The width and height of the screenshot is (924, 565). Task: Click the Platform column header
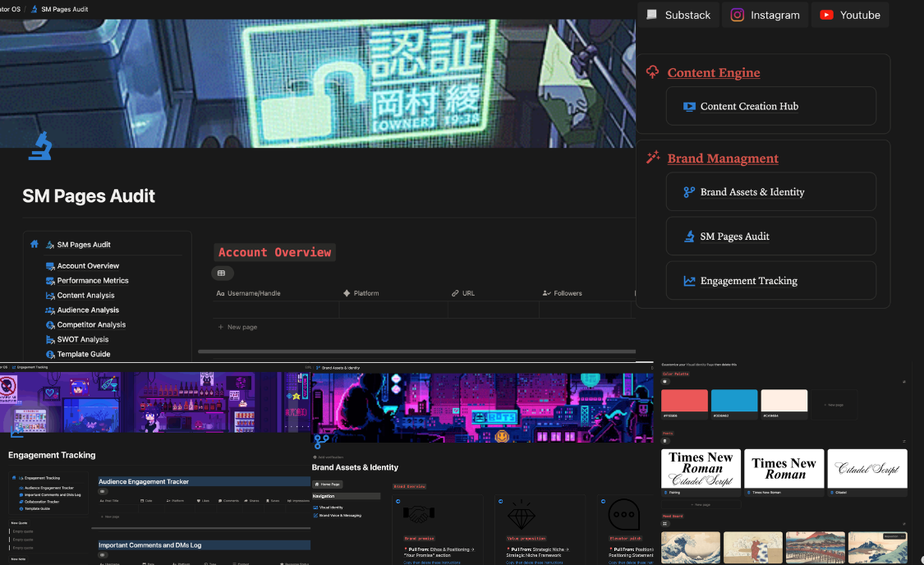pyautogui.click(x=365, y=293)
